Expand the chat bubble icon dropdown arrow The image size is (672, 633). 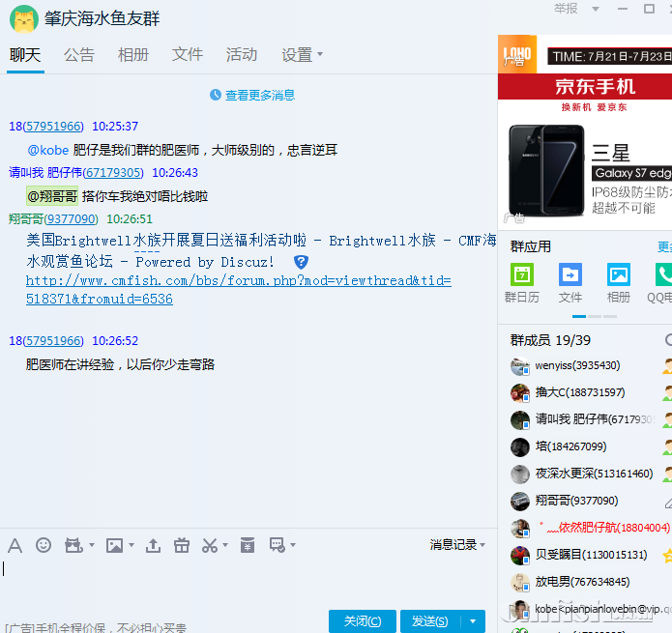point(293,545)
